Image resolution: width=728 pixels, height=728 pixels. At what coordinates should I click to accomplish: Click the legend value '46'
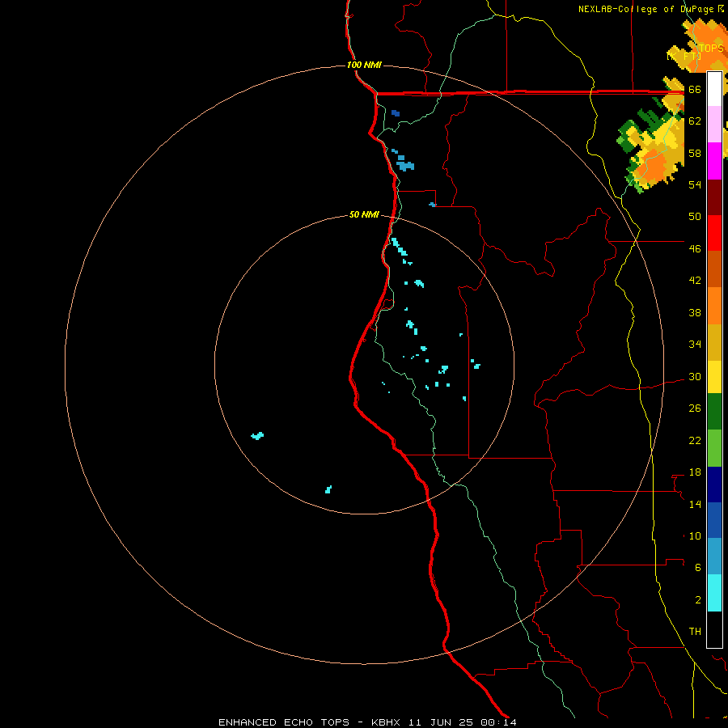[x=695, y=248]
